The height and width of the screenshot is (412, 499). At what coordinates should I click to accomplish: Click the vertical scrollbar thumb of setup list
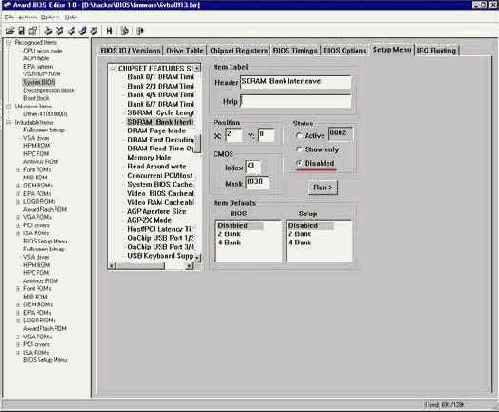(x=197, y=144)
